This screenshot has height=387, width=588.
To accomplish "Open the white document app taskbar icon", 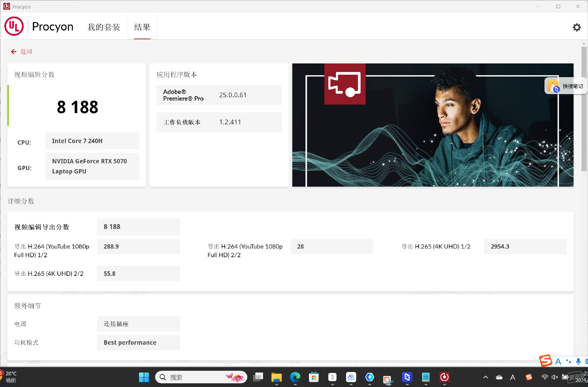I will (333, 377).
